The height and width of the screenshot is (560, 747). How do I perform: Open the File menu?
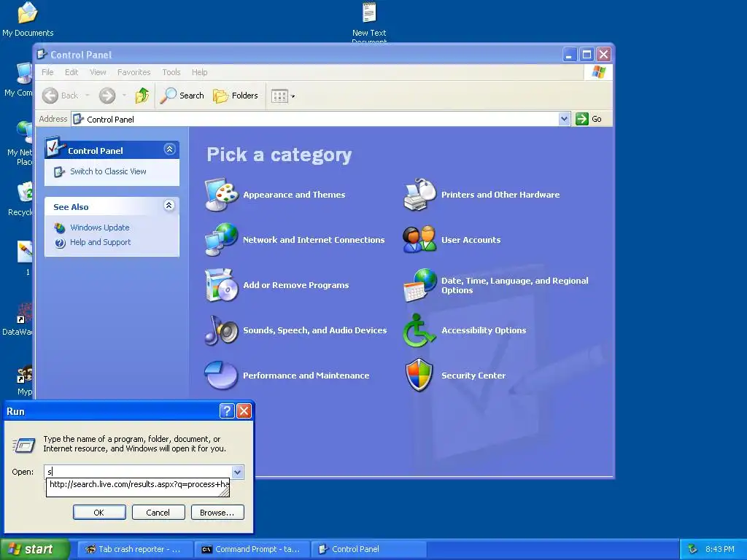click(x=47, y=72)
